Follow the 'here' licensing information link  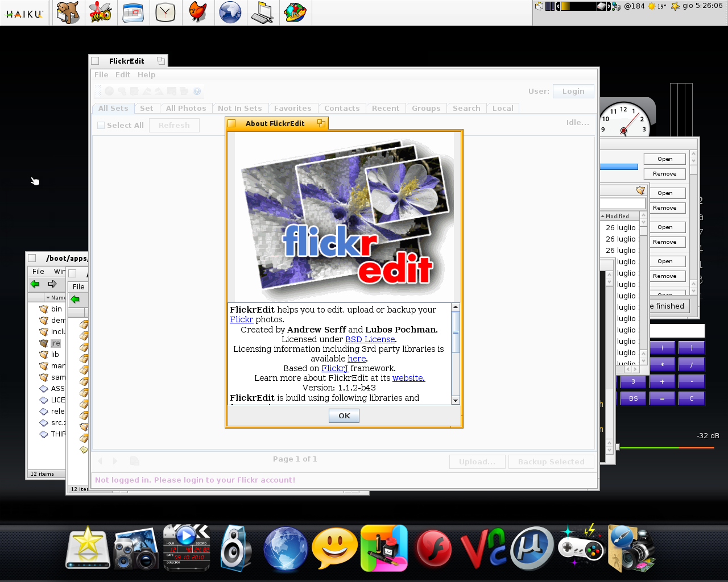pos(357,359)
